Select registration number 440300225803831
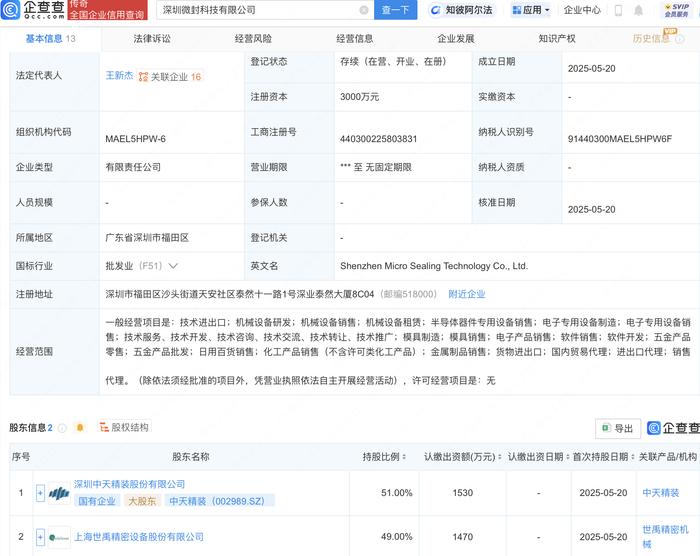This screenshot has width=700, height=556. (379, 139)
